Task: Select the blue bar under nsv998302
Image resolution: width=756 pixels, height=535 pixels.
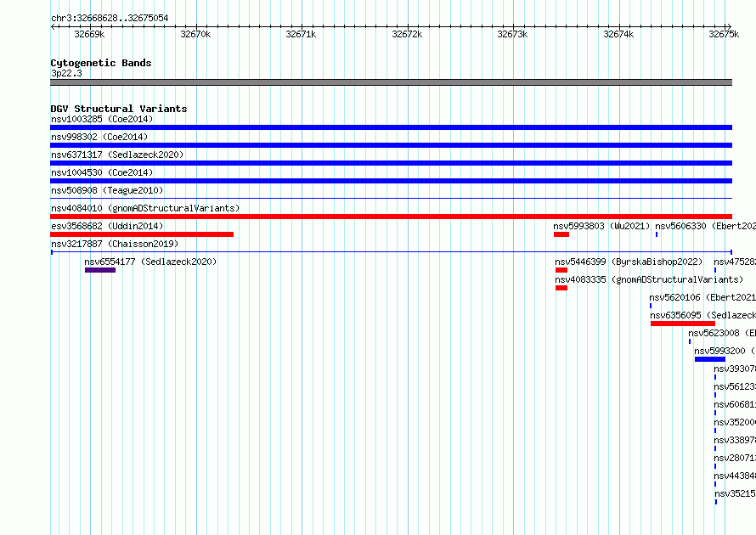Action: (x=391, y=145)
